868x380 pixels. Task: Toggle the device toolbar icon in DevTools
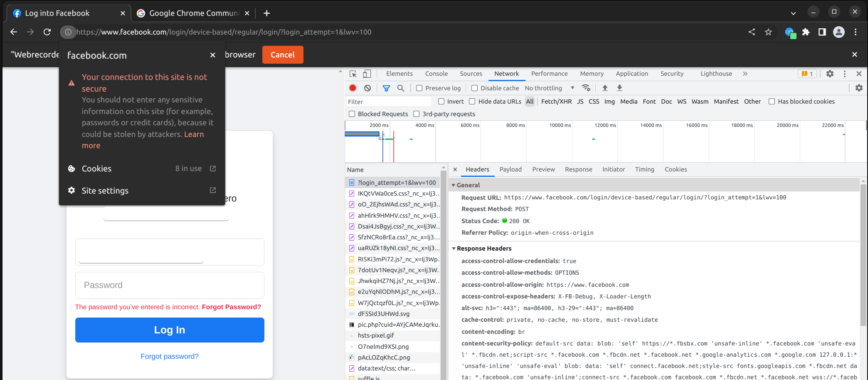point(367,74)
